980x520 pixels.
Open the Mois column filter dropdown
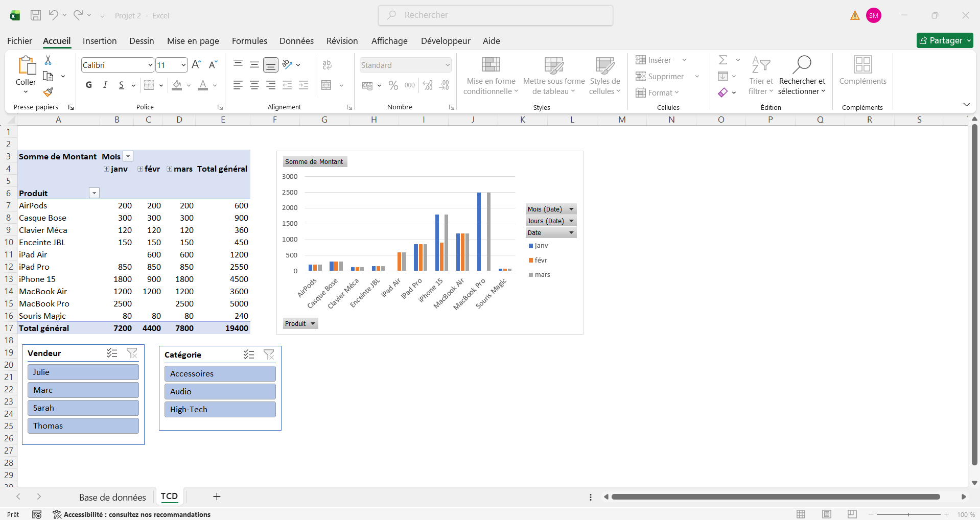[x=128, y=157]
